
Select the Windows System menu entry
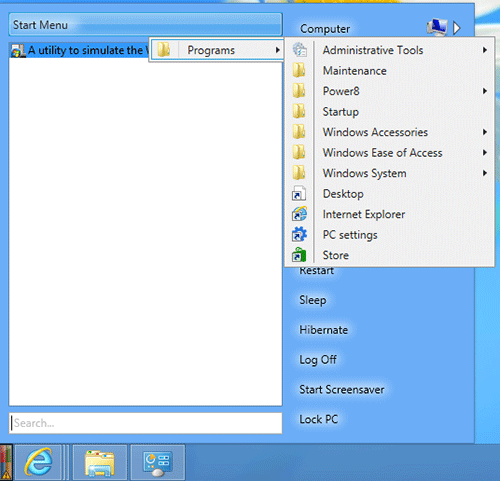389,173
